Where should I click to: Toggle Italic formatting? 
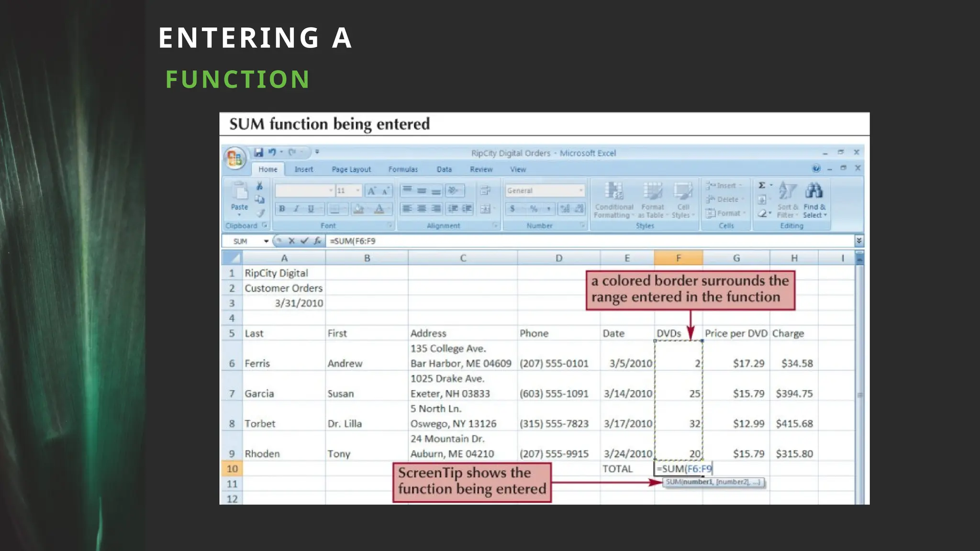point(296,209)
